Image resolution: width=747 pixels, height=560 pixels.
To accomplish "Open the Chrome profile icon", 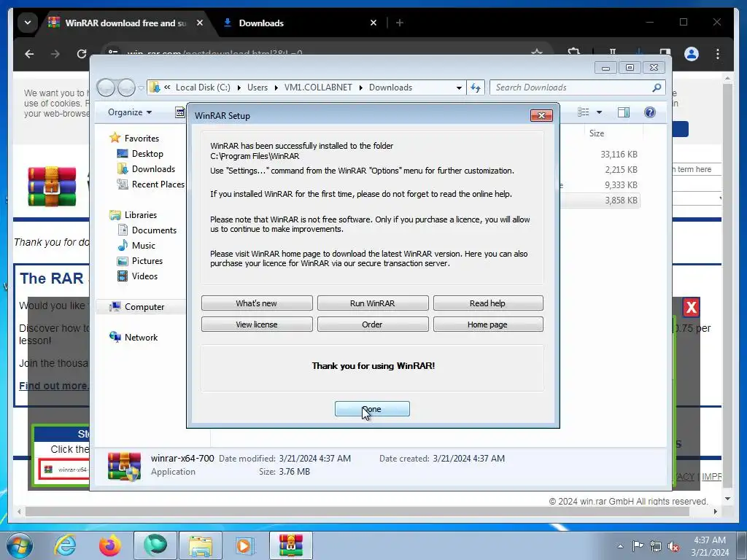I will (692, 54).
